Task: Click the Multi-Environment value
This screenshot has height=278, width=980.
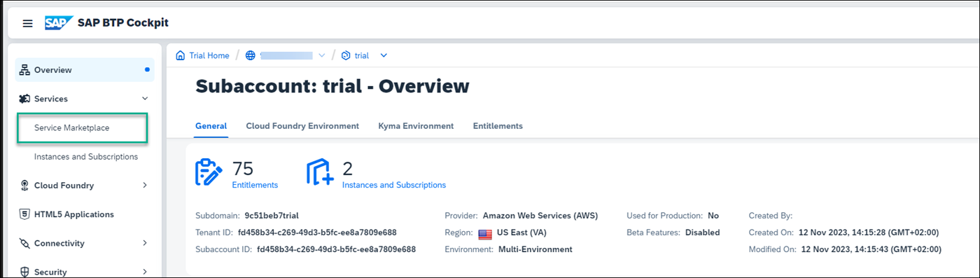Action: pyautogui.click(x=535, y=249)
